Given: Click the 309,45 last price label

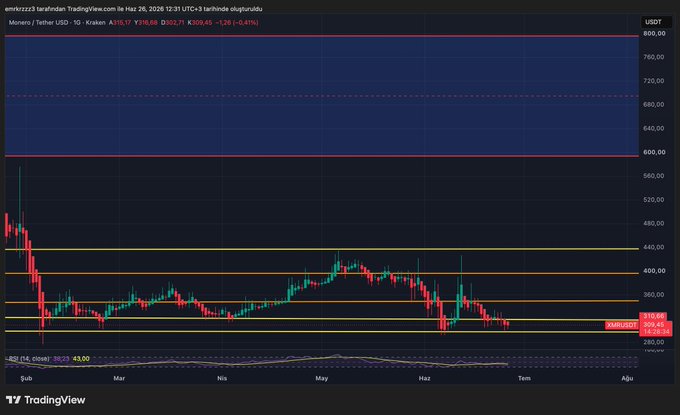Looking at the screenshot, I should pyautogui.click(x=655, y=325).
